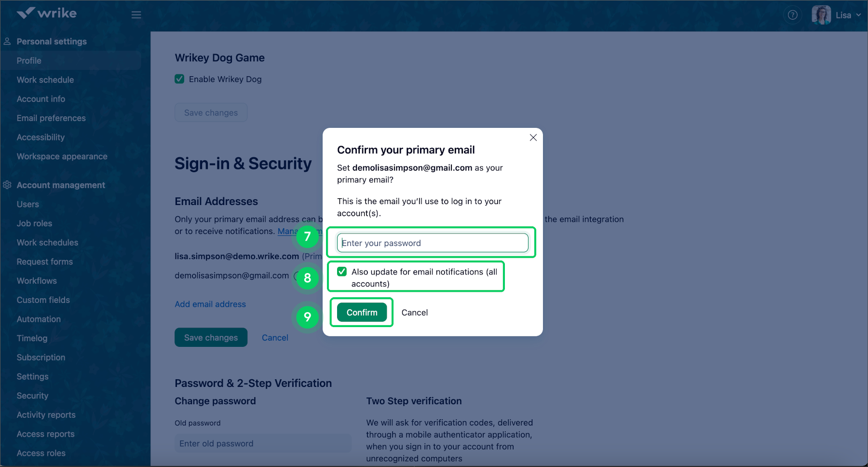Click the Wrike logo
868x467 pixels.
coord(46,13)
